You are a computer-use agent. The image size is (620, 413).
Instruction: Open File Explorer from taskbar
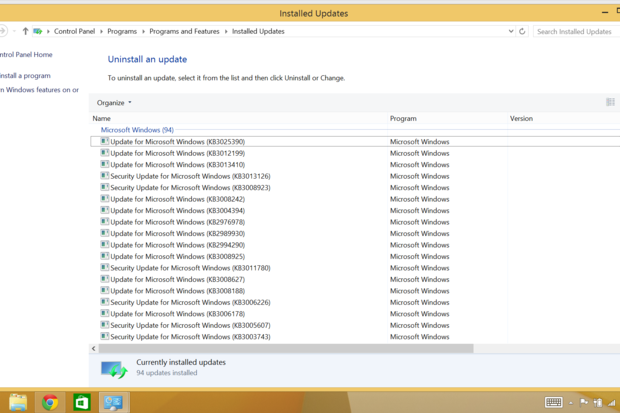18,403
